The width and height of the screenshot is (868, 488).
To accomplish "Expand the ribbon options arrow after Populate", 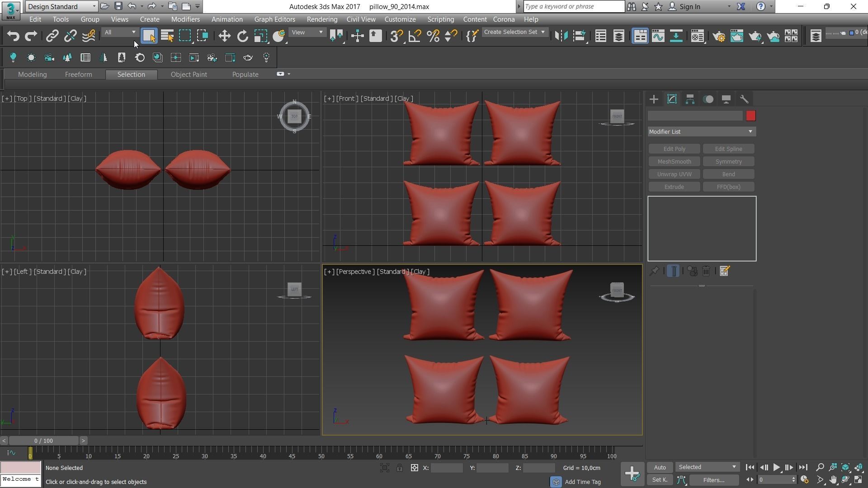I will pyautogui.click(x=289, y=74).
